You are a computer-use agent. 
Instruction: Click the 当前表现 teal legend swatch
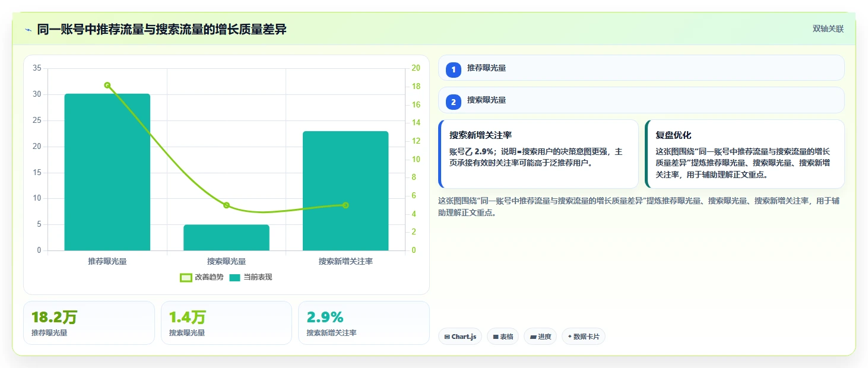tap(235, 277)
